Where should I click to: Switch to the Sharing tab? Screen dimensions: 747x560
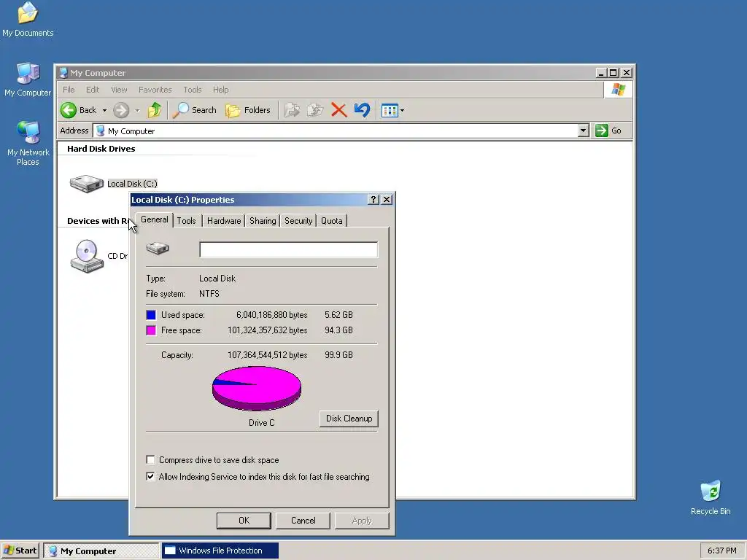[x=263, y=220]
